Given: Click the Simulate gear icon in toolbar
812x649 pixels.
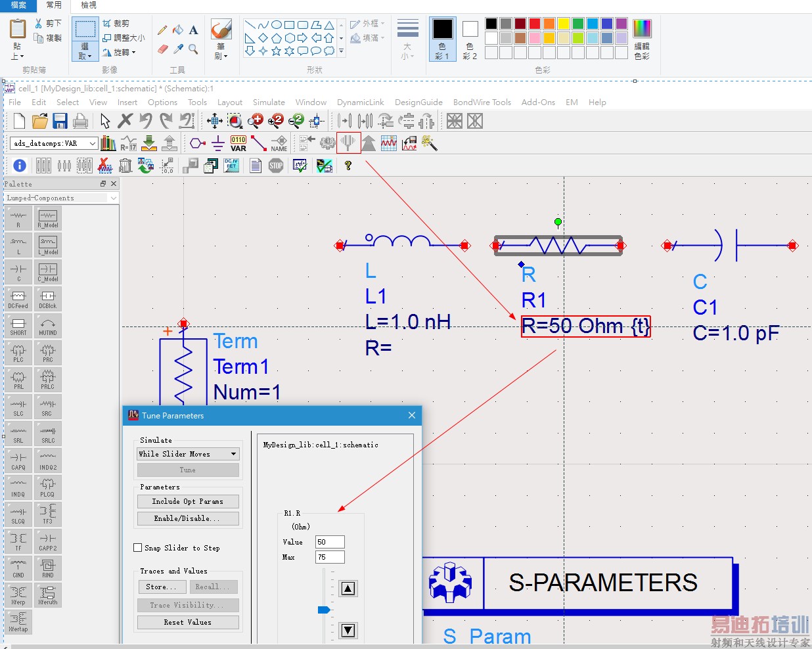Looking at the screenshot, I should point(327,143).
